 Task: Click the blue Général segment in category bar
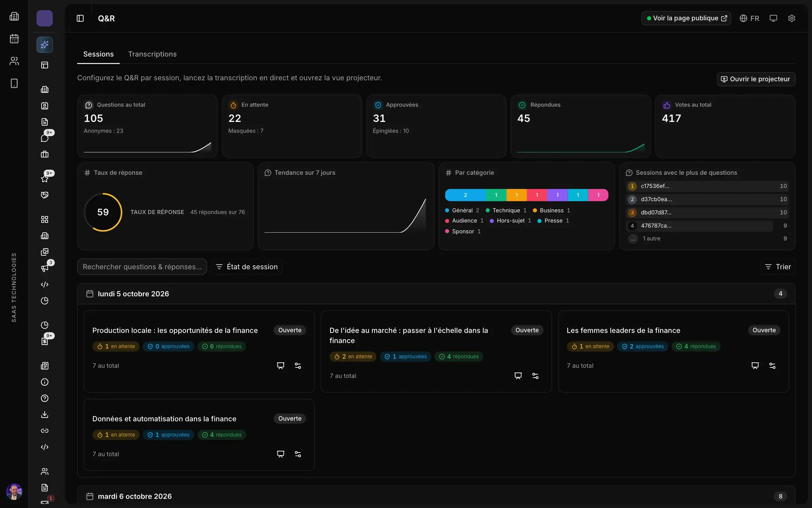pyautogui.click(x=465, y=195)
